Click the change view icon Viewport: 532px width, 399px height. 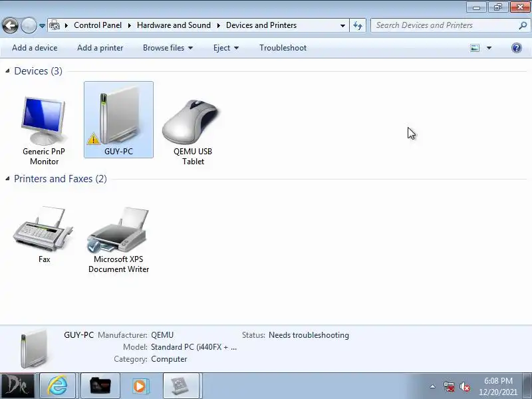pyautogui.click(x=475, y=48)
